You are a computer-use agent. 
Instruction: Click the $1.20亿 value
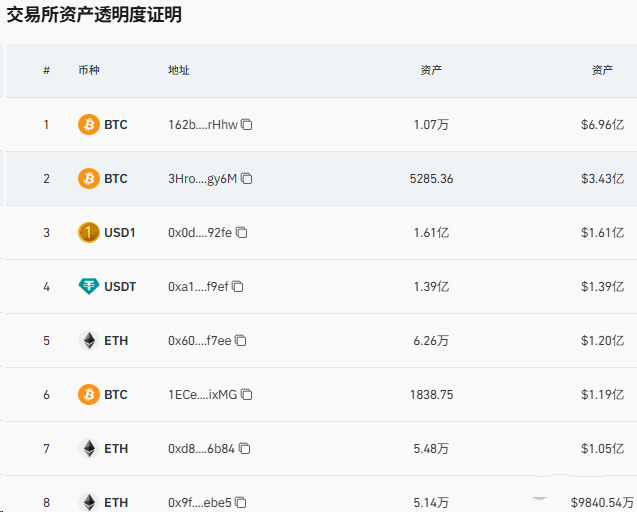pyautogui.click(x=602, y=341)
